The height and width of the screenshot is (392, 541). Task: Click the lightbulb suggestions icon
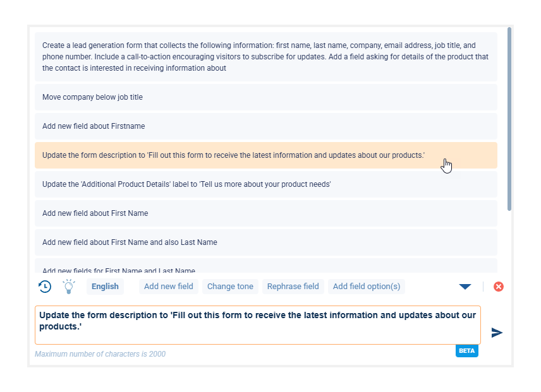(x=69, y=287)
